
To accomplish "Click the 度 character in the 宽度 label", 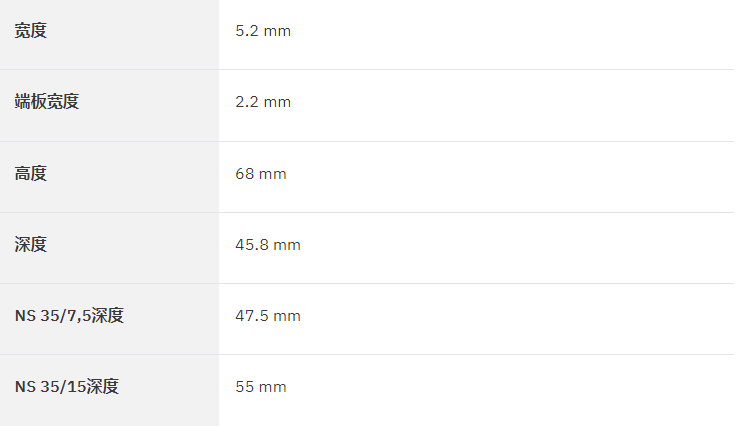I will click(39, 31).
